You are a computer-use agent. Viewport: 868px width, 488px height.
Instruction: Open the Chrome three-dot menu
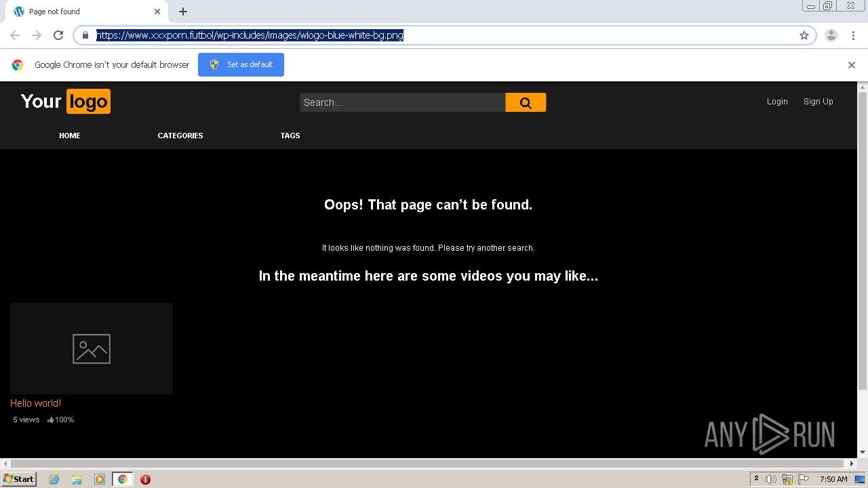tap(853, 35)
